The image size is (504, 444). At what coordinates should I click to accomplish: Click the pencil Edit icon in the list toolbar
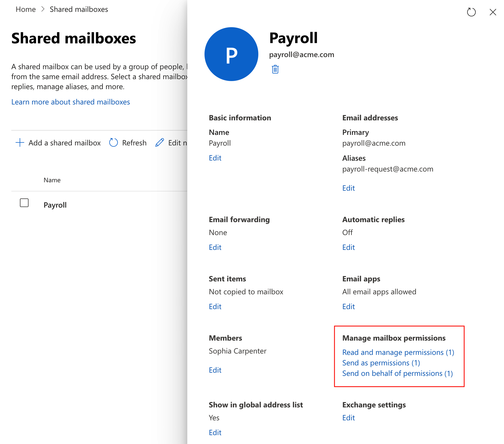tap(160, 142)
